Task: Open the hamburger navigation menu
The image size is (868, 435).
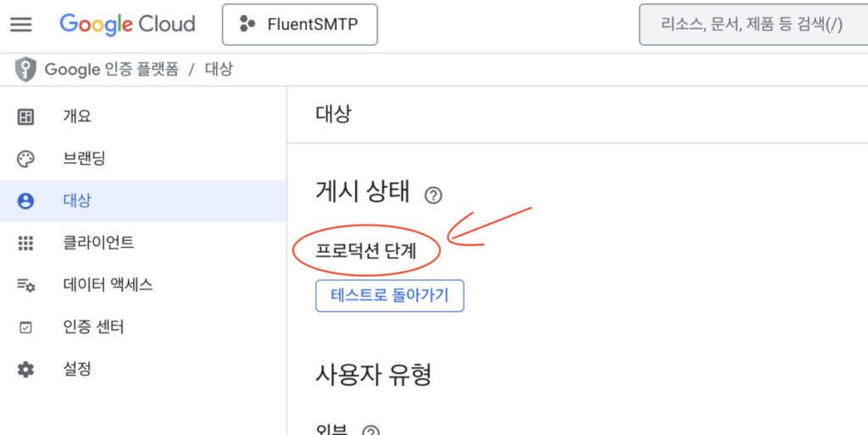Action: click(21, 25)
